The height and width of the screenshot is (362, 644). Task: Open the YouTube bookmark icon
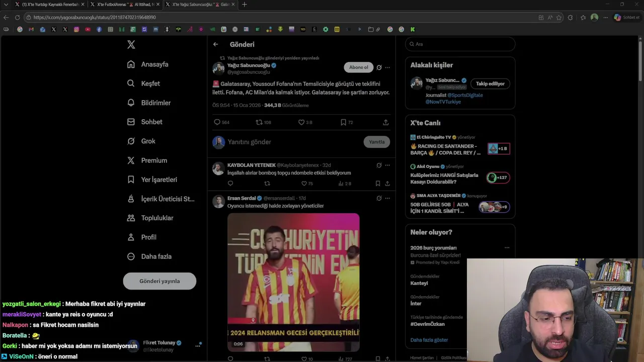[x=88, y=29]
